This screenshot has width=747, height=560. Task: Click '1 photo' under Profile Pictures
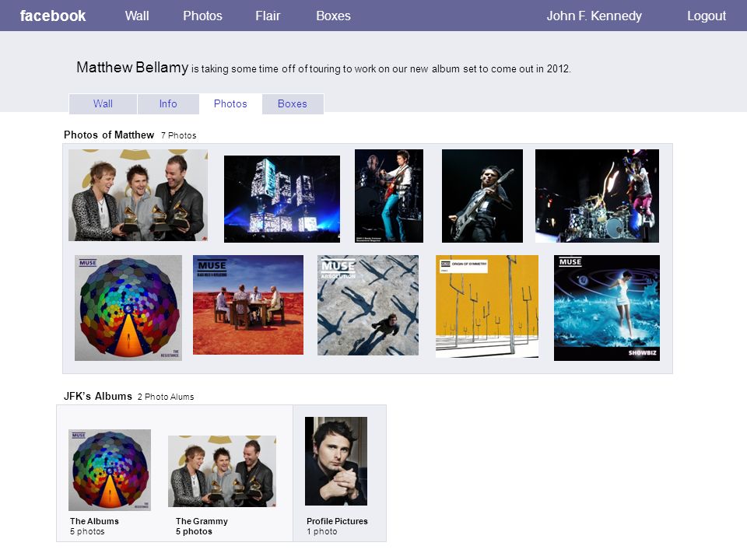point(322,531)
